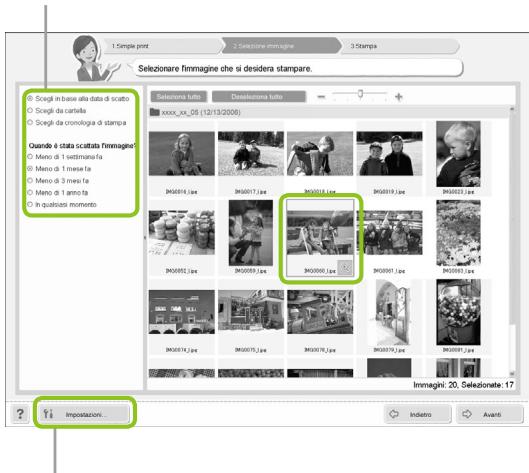Select the two boys in jackets photo

[x=389, y=154]
